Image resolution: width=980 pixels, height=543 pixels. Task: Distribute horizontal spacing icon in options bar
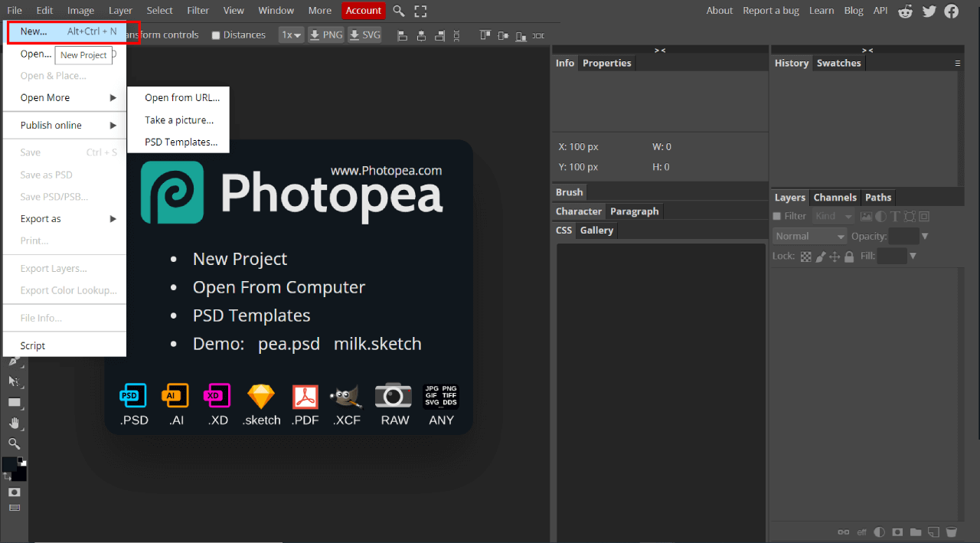(539, 36)
